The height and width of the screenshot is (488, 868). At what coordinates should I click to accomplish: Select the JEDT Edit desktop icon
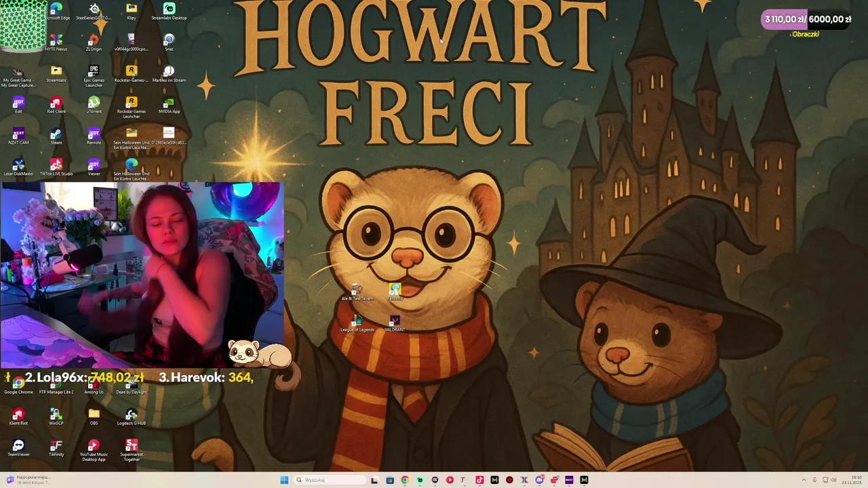[x=18, y=105]
